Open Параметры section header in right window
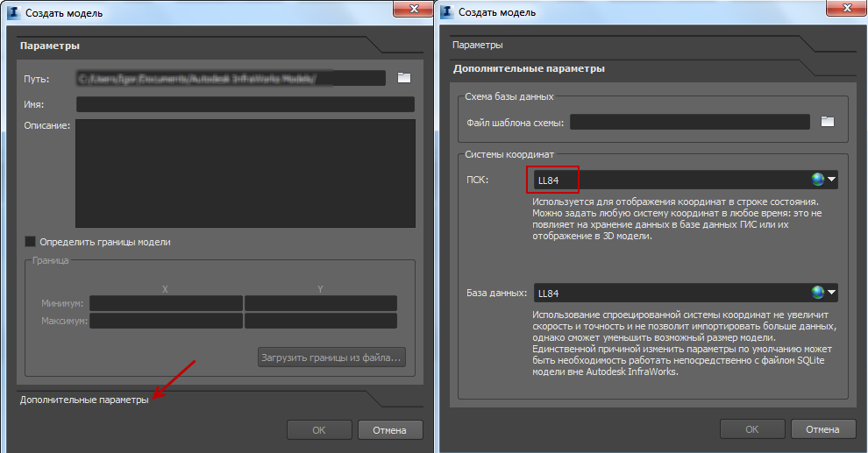The height and width of the screenshot is (453, 868). 477,45
